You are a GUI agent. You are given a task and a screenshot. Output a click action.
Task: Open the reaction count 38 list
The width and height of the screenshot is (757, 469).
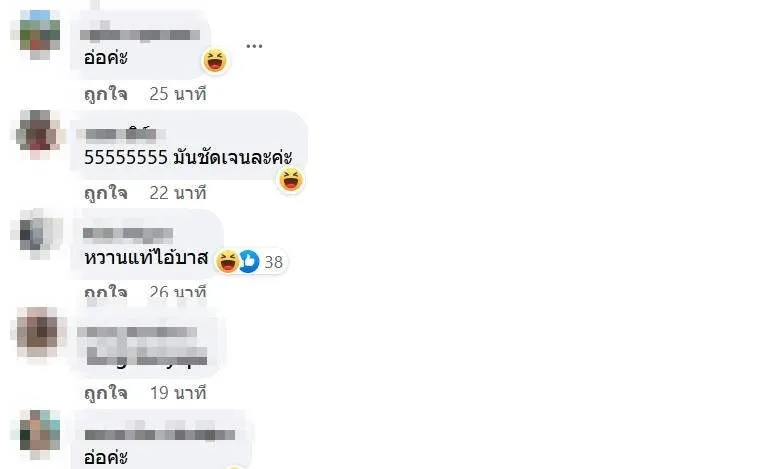tap(273, 262)
